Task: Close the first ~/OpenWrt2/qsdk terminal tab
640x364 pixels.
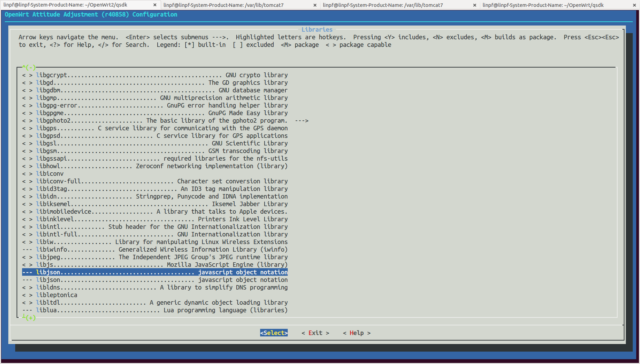Action: (x=155, y=5)
